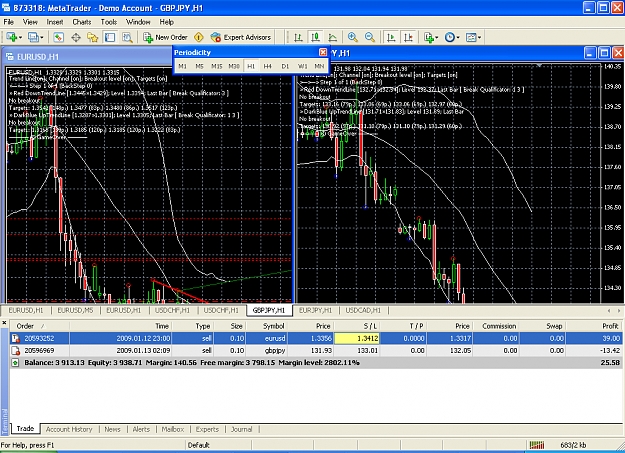
Task: Open the File menu
Action: [9, 22]
